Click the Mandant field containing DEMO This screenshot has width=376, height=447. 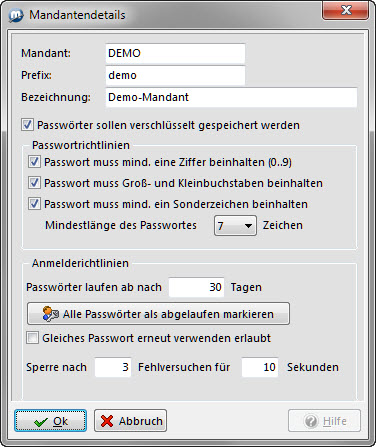175,53
